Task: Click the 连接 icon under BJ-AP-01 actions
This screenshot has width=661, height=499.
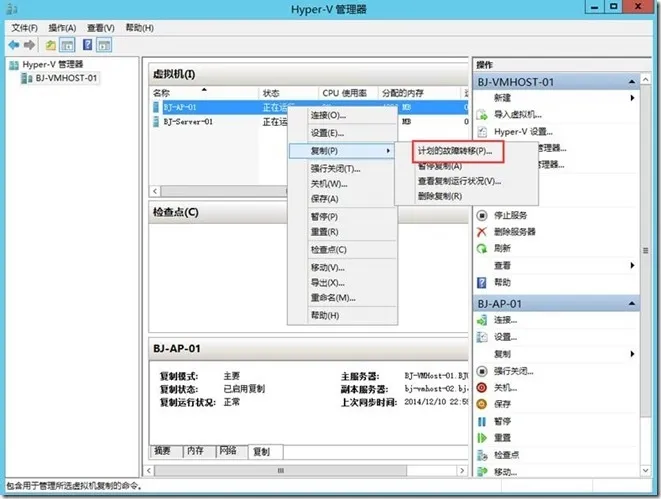Action: [x=482, y=320]
